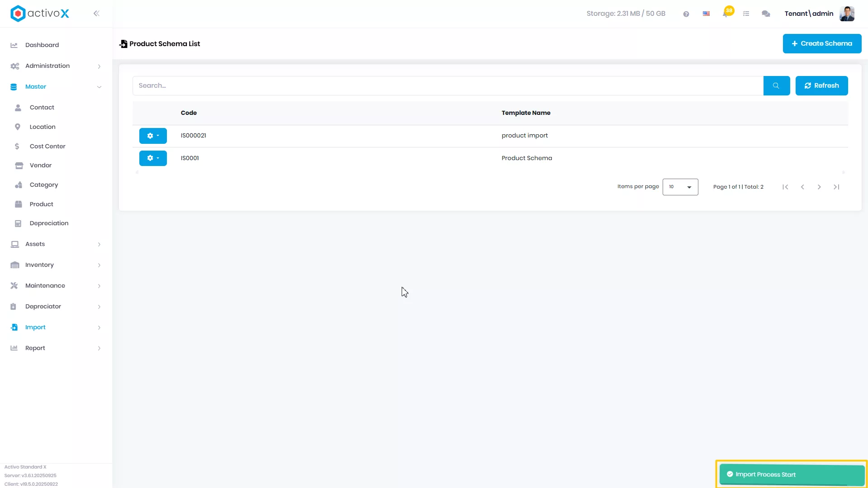Collapse the sidebar with double-chevron icon
868x488 pixels.
pyautogui.click(x=96, y=14)
